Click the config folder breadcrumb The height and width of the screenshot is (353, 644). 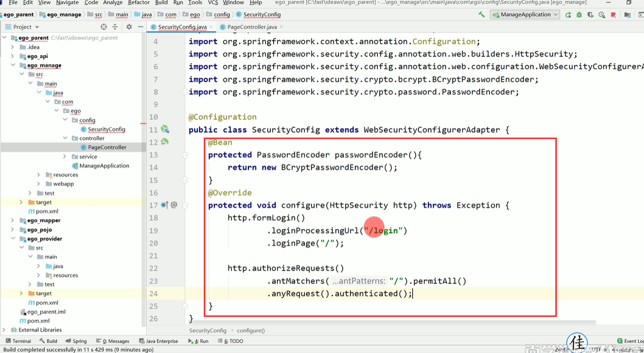pyautogui.click(x=218, y=15)
